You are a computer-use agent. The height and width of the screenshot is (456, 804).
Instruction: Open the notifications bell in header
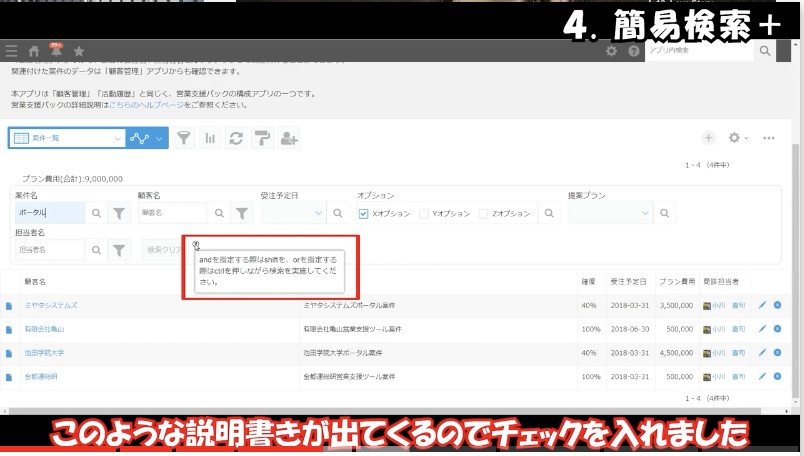point(56,51)
